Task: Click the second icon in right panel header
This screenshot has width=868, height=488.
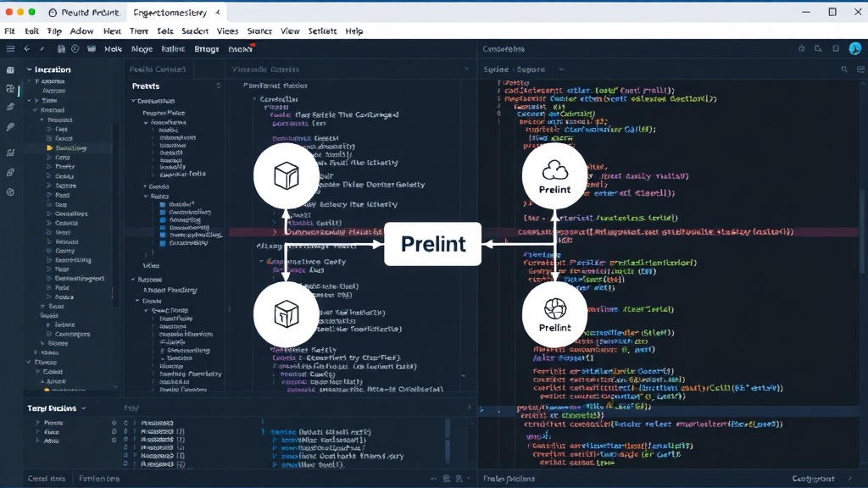Action: click(818, 48)
